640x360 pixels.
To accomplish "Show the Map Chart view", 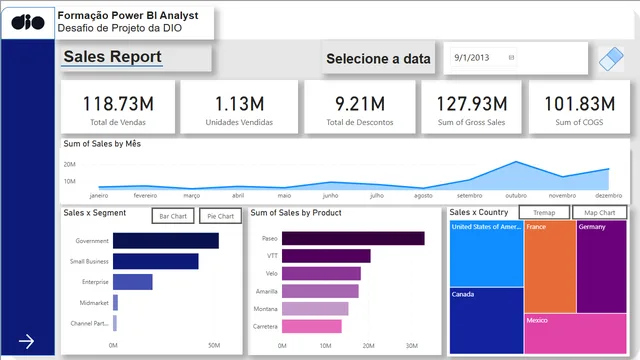I will point(600,212).
